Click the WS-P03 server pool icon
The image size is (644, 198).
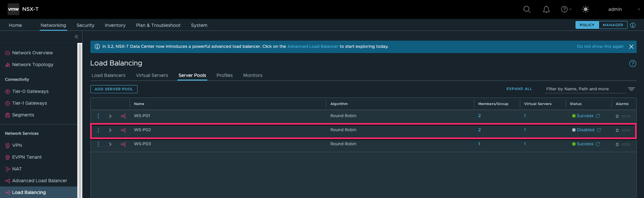[x=123, y=144]
